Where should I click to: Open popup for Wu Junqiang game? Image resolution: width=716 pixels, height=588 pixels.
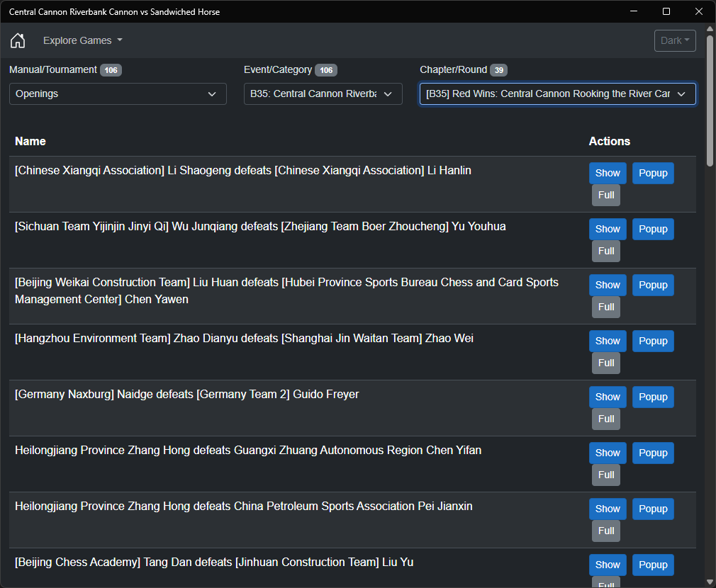[x=653, y=229]
